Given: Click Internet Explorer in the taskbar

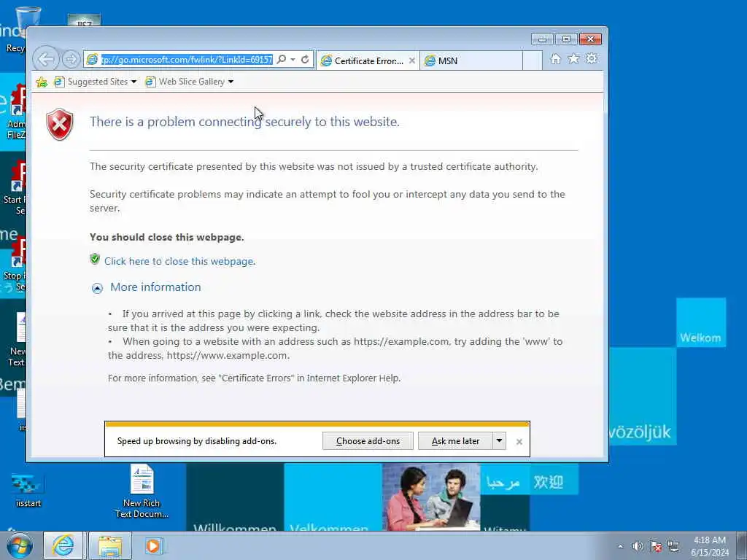Looking at the screenshot, I should tap(63, 545).
